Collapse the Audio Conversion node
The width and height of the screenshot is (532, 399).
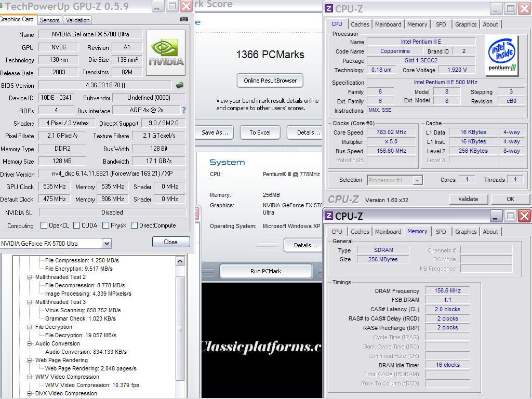pyautogui.click(x=30, y=343)
